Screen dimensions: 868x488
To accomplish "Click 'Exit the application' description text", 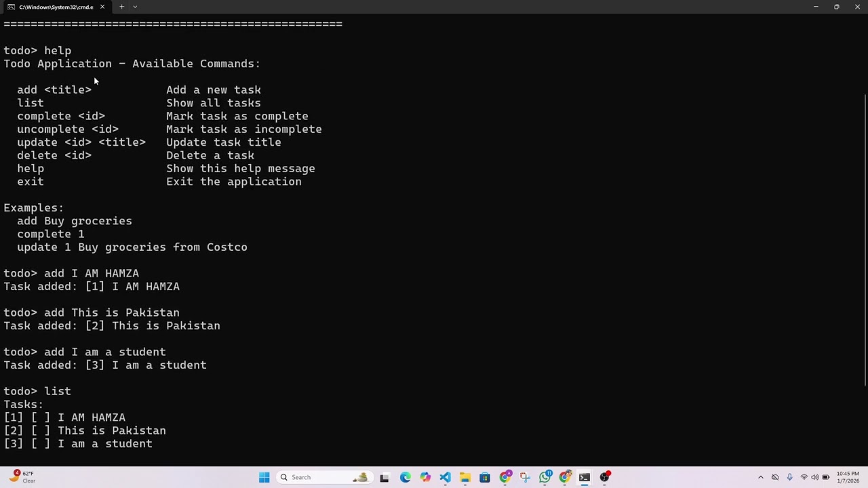I will [234, 182].
